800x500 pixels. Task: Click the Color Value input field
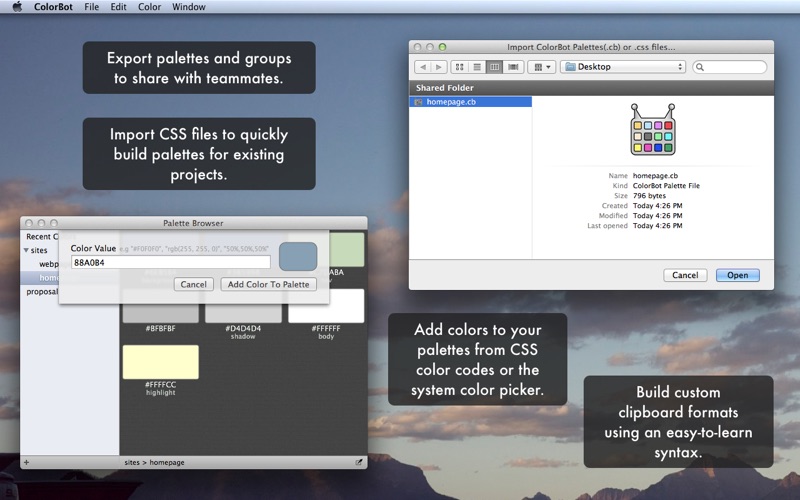171,262
